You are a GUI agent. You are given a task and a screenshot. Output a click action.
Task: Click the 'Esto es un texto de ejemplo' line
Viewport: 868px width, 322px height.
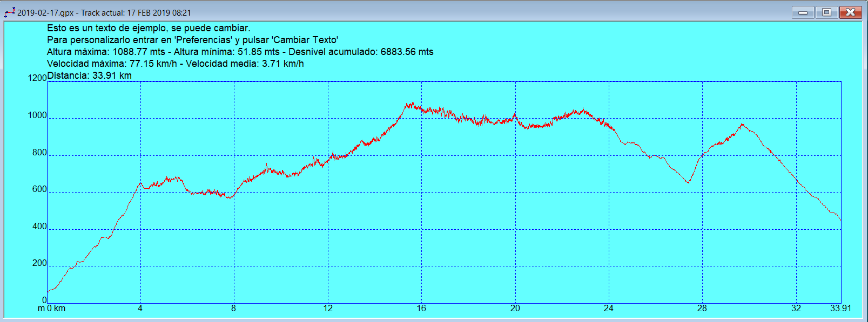[x=149, y=28]
